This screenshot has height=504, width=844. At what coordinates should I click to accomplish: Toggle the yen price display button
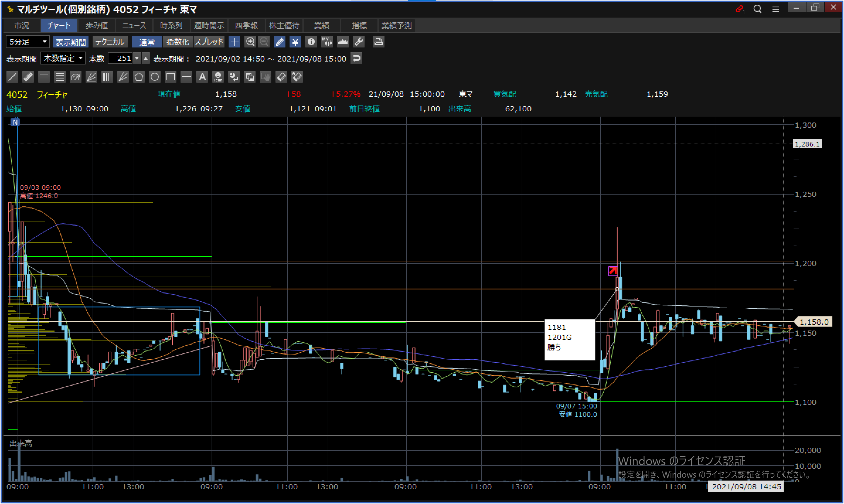(x=295, y=42)
